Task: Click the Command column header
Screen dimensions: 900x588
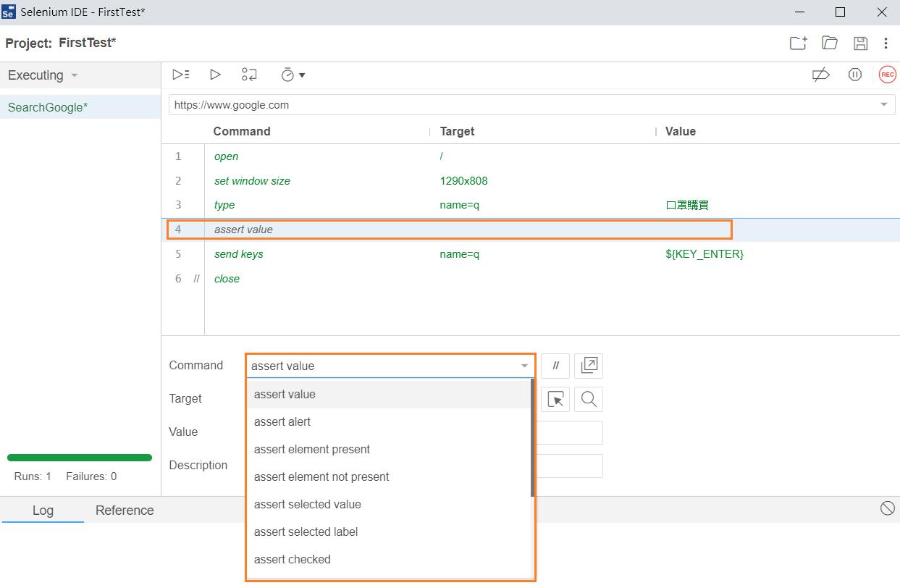Action: click(x=242, y=131)
